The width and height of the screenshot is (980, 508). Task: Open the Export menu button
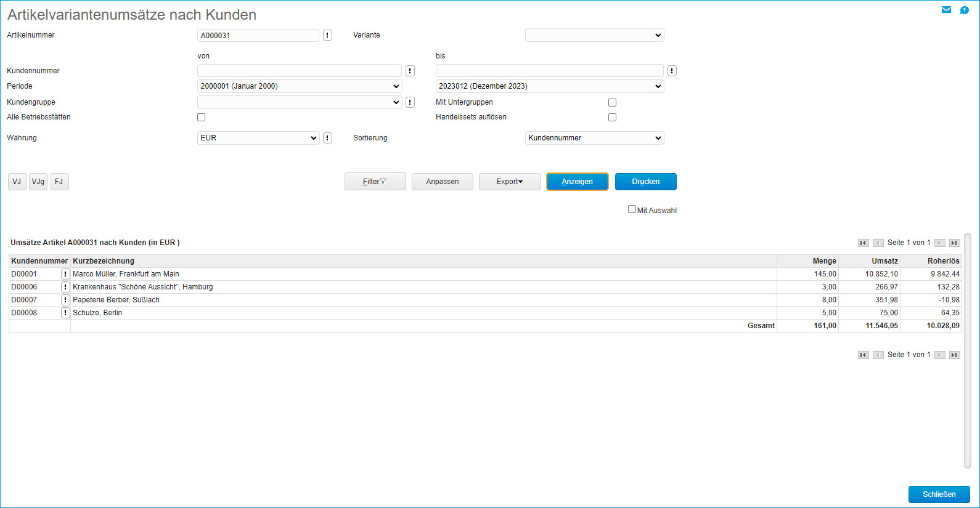[x=509, y=182]
